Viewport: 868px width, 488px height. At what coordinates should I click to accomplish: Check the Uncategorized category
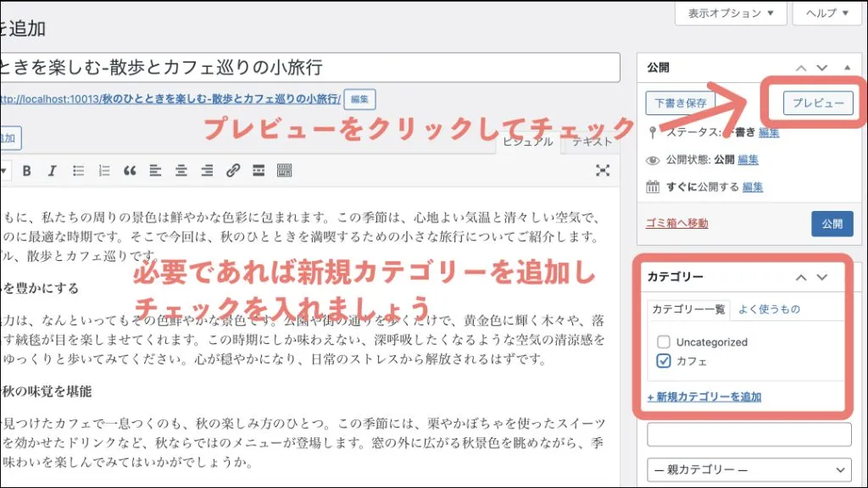tap(663, 342)
